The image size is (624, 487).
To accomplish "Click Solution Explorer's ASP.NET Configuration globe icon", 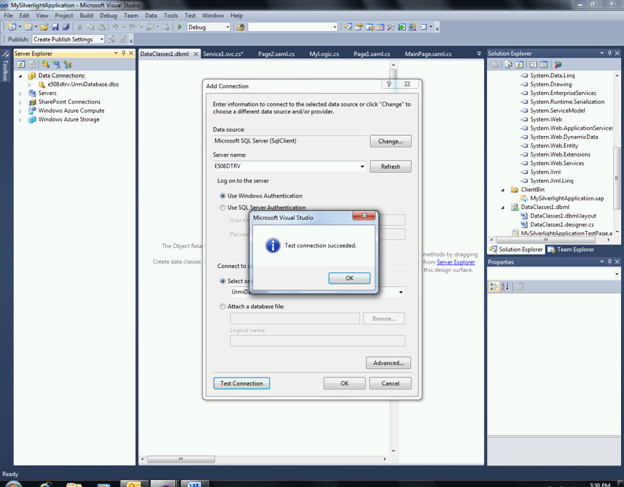I will click(x=558, y=64).
